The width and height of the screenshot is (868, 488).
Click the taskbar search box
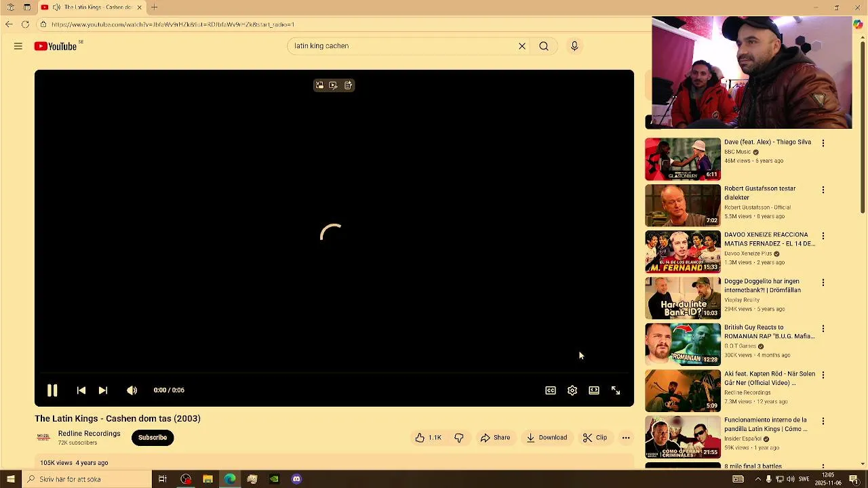click(86, 479)
